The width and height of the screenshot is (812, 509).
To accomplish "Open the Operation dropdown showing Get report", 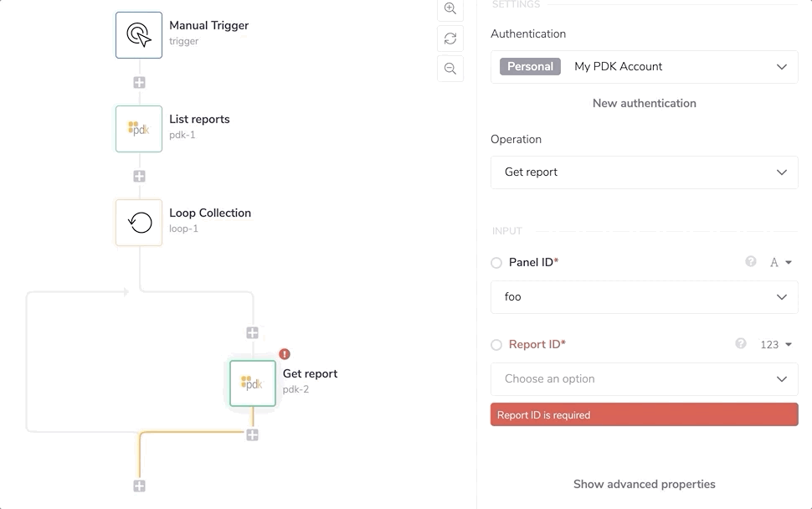I will pos(644,172).
